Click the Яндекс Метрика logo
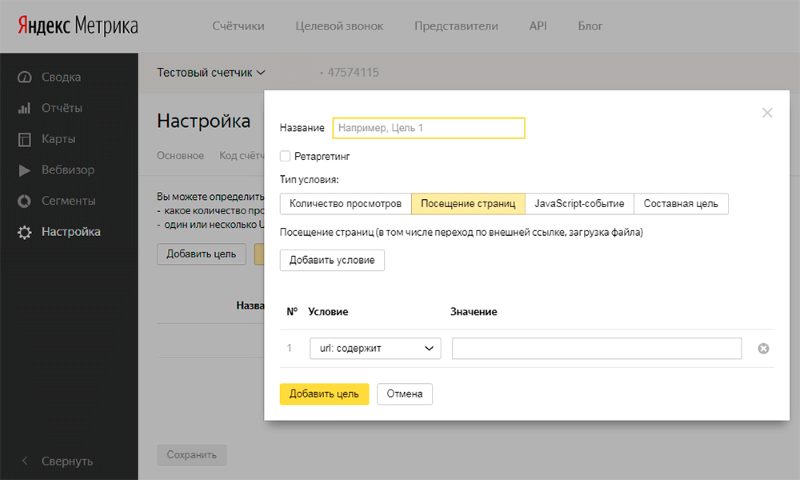Image resolution: width=800 pixels, height=480 pixels. click(78, 26)
